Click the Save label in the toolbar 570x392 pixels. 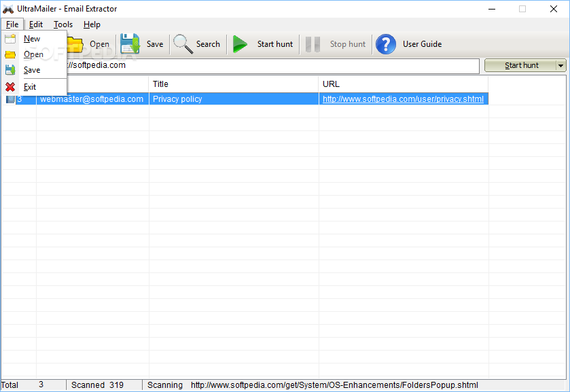point(155,44)
